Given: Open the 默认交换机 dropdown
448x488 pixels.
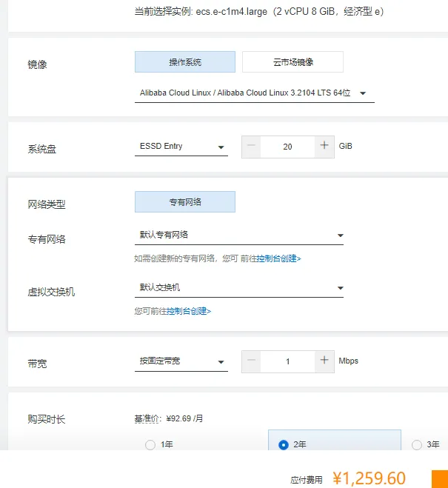Looking at the screenshot, I should pyautogui.click(x=239, y=288).
